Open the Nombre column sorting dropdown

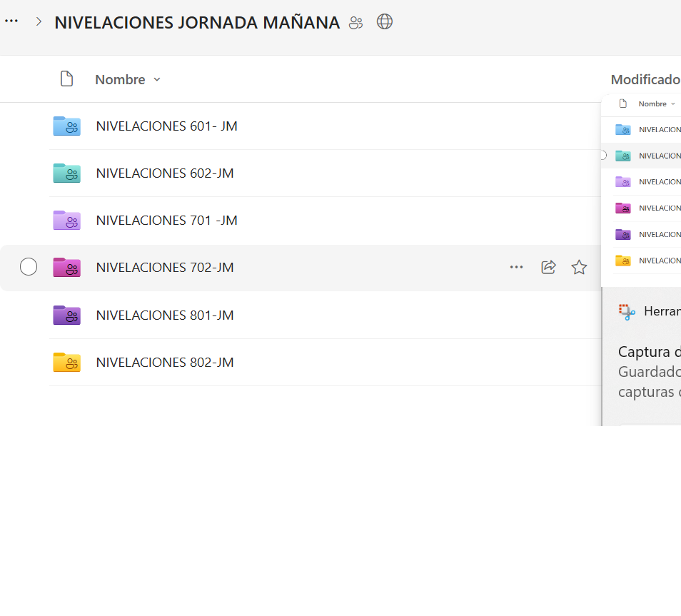pyautogui.click(x=156, y=79)
